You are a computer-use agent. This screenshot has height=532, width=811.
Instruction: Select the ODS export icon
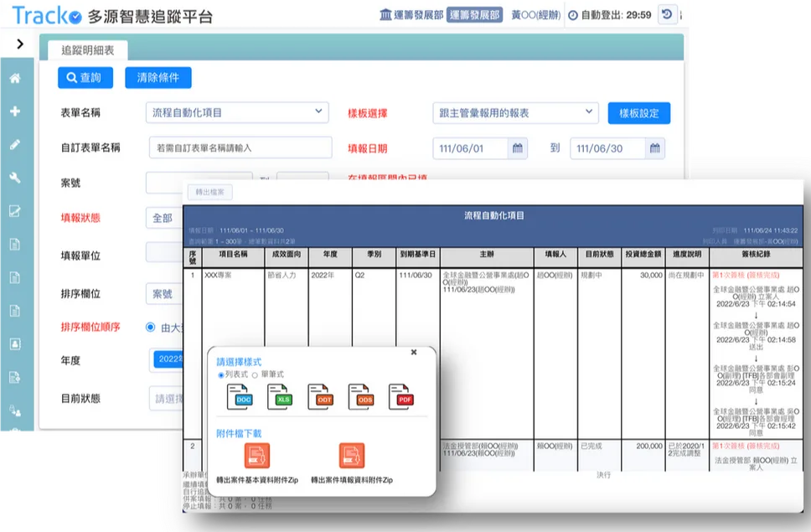tap(361, 397)
